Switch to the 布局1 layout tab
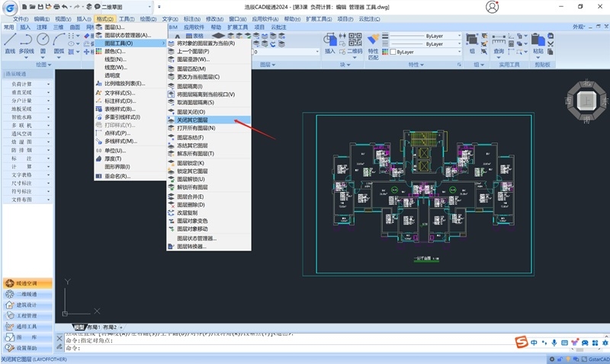This screenshot has width=610, height=364. pos(93,327)
